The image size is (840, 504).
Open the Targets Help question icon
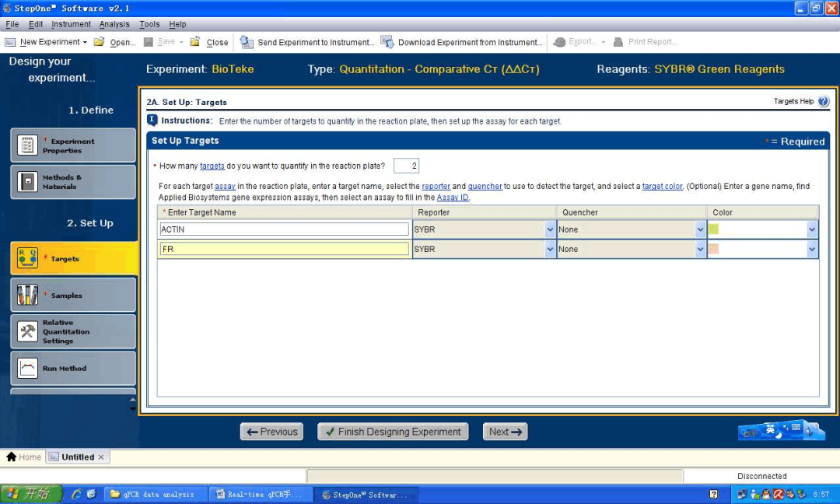[x=824, y=102]
